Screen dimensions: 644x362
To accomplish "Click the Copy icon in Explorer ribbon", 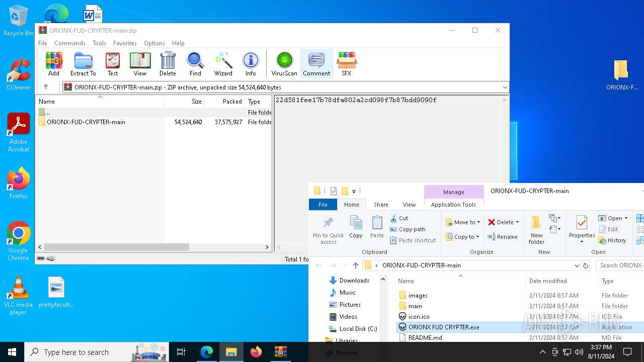I will pyautogui.click(x=356, y=227).
